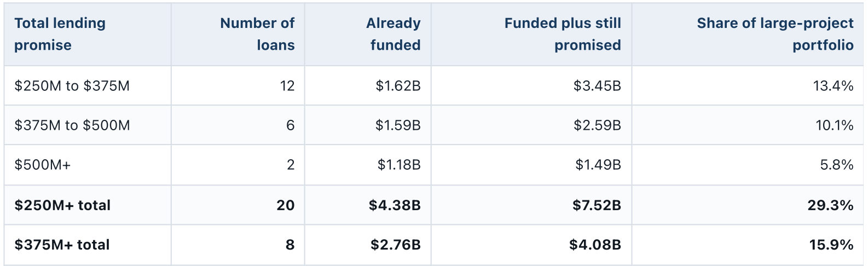Click the 'Total lending promise' column header
Image resolution: width=868 pixels, height=266 pixels.
60,34
